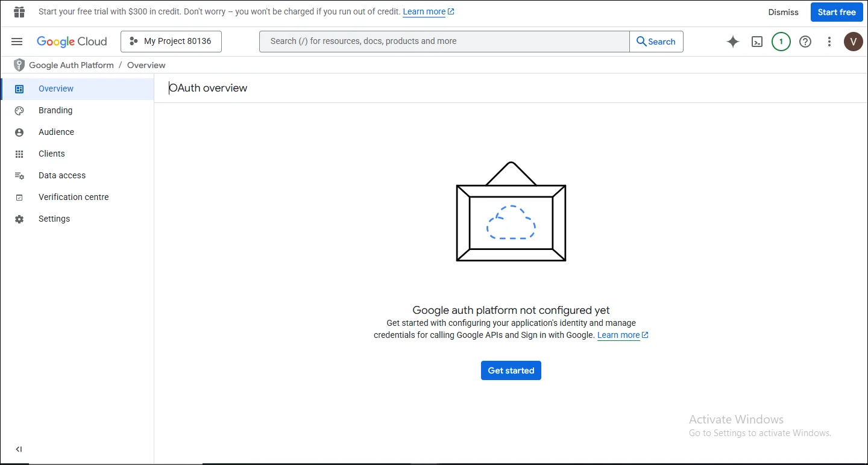Image resolution: width=868 pixels, height=465 pixels.
Task: Click the Branding palette icon
Action: (19, 111)
